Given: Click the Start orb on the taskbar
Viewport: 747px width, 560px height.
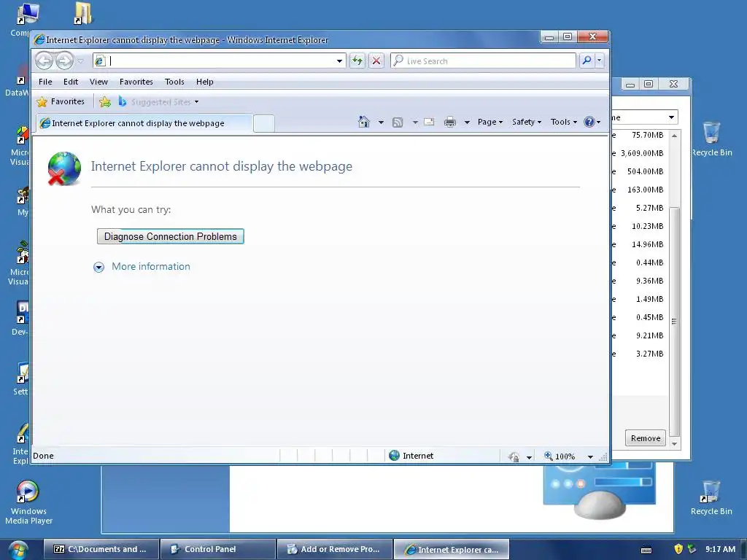Looking at the screenshot, I should click(x=18, y=550).
